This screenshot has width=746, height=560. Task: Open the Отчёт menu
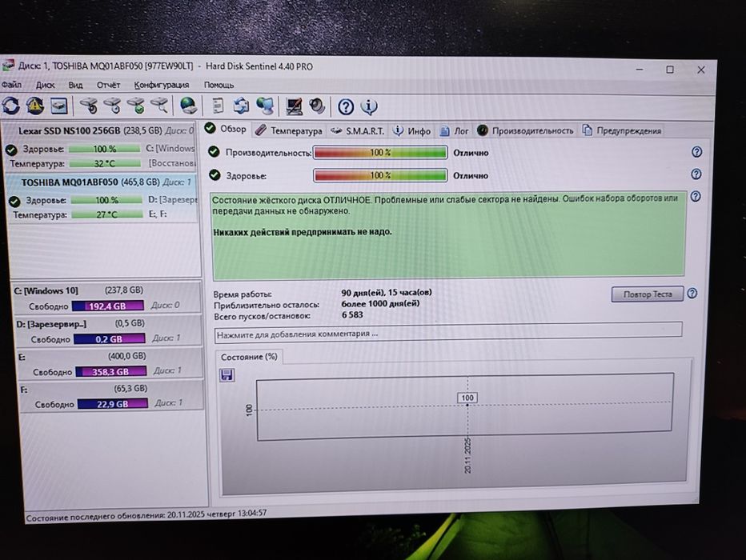pos(109,85)
